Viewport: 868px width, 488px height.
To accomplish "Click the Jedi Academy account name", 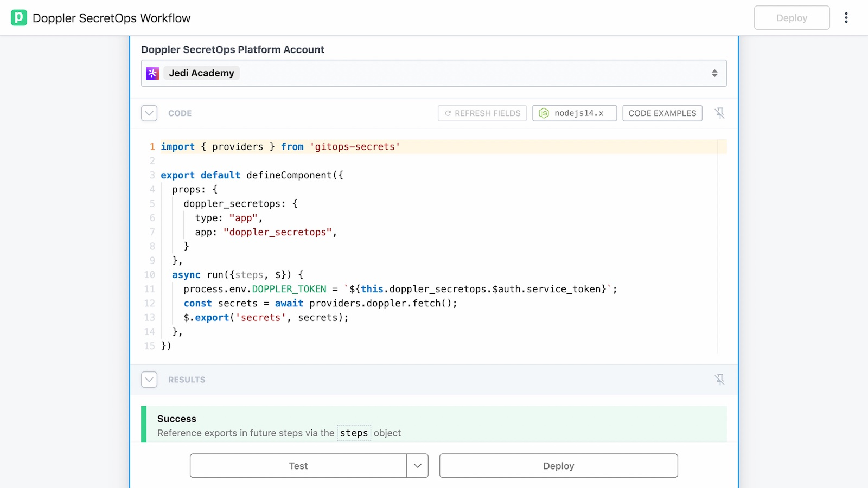I will (201, 73).
